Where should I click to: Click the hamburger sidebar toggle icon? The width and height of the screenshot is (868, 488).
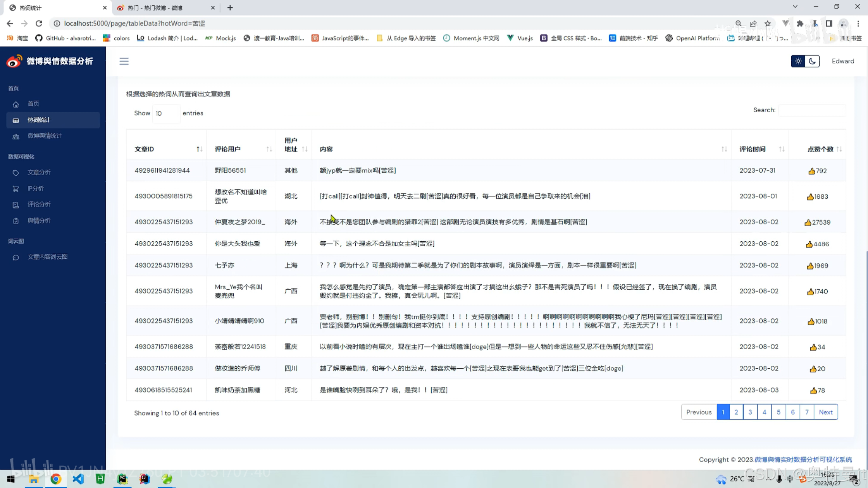[x=124, y=61]
